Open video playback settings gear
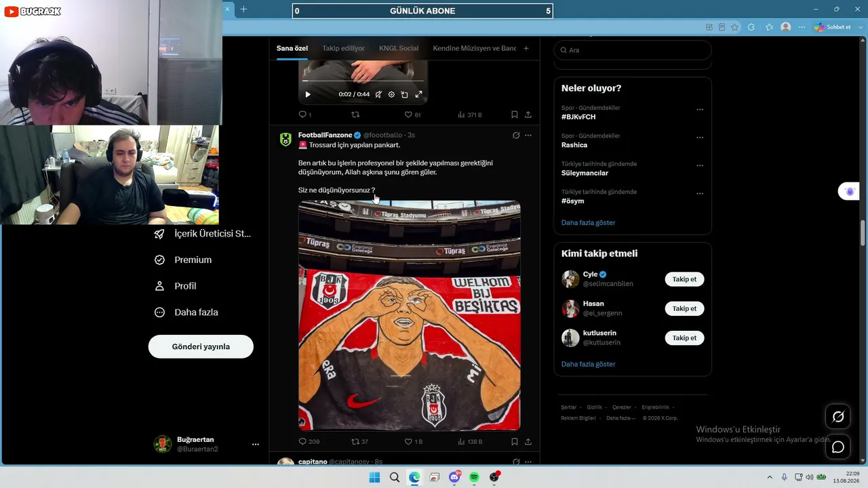Image resolution: width=868 pixels, height=488 pixels. point(391,95)
